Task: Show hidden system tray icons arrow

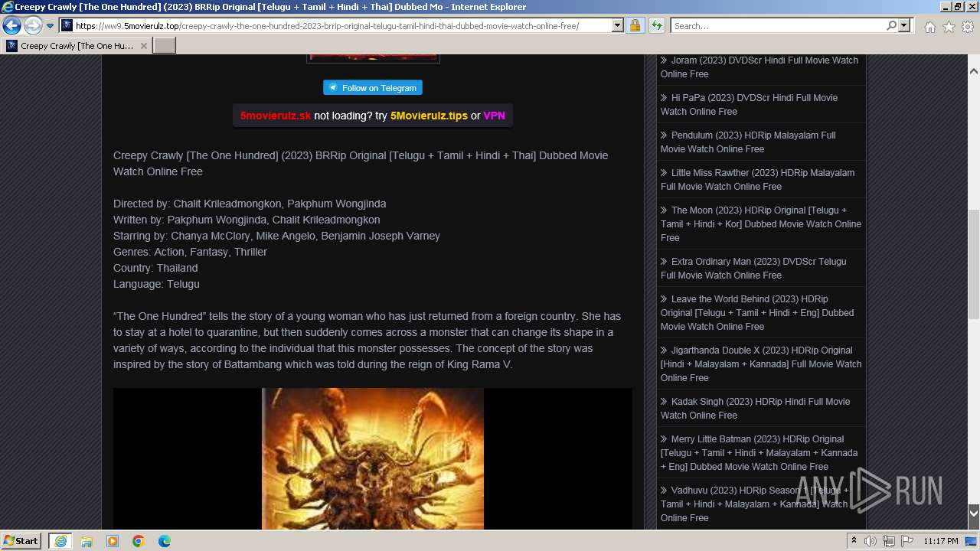Action: (x=854, y=541)
